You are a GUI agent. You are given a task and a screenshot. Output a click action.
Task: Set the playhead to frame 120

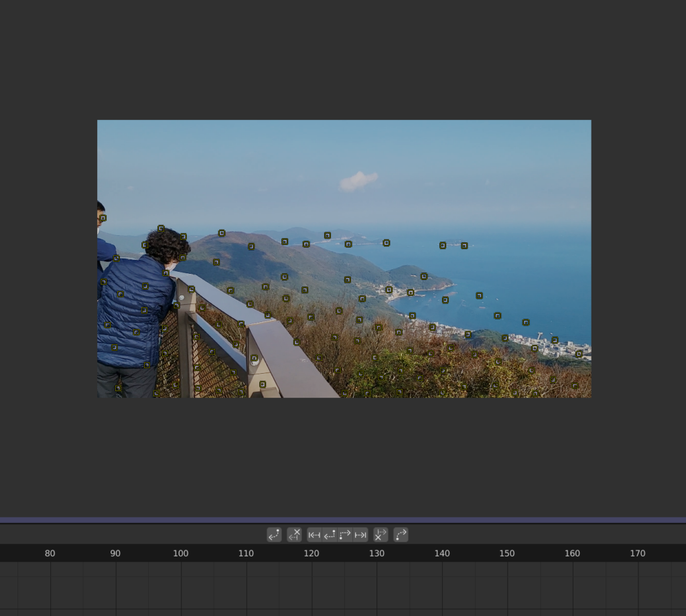pyautogui.click(x=312, y=553)
